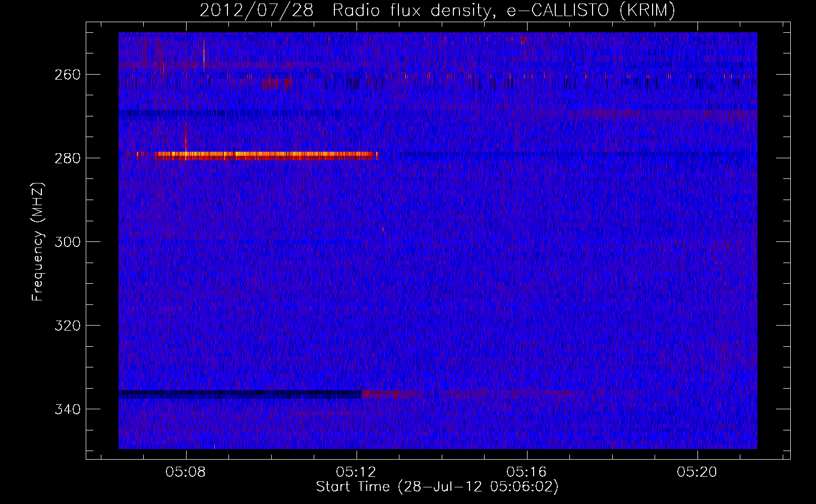Click the thin vertical spike above the 280 MHz band

tap(186, 137)
